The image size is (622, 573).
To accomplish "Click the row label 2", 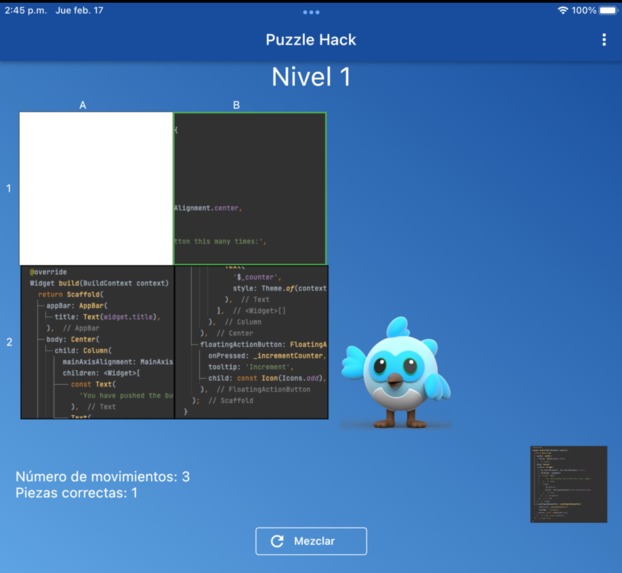I will click(x=9, y=342).
